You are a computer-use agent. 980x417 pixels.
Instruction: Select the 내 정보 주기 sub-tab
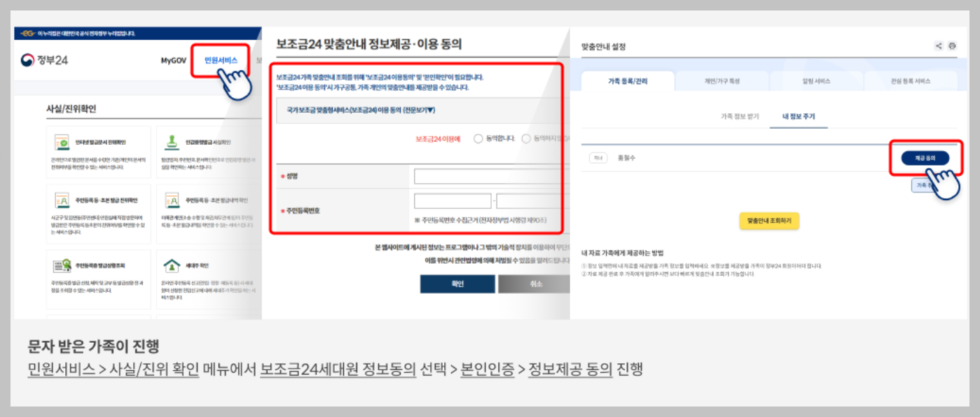point(799,117)
